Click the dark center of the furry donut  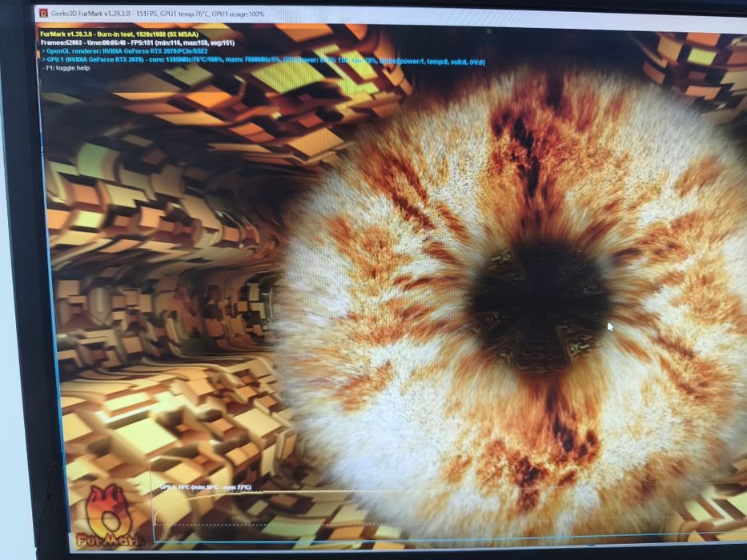(x=540, y=303)
